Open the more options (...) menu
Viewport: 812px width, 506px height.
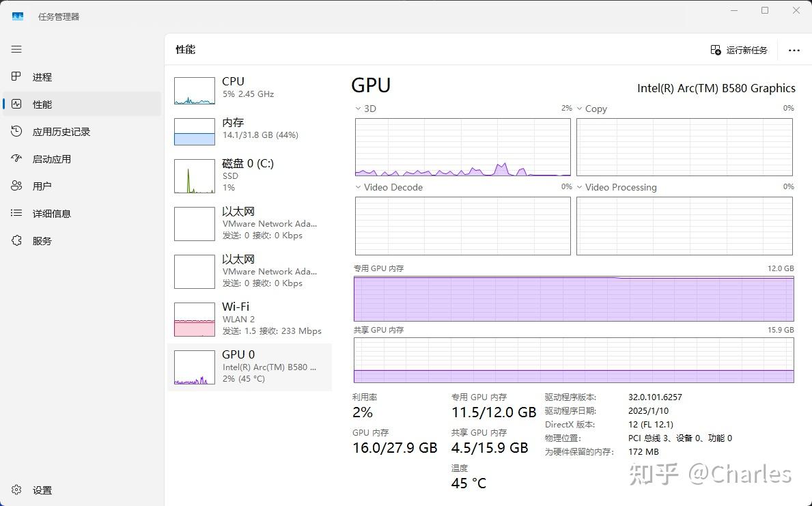point(794,49)
